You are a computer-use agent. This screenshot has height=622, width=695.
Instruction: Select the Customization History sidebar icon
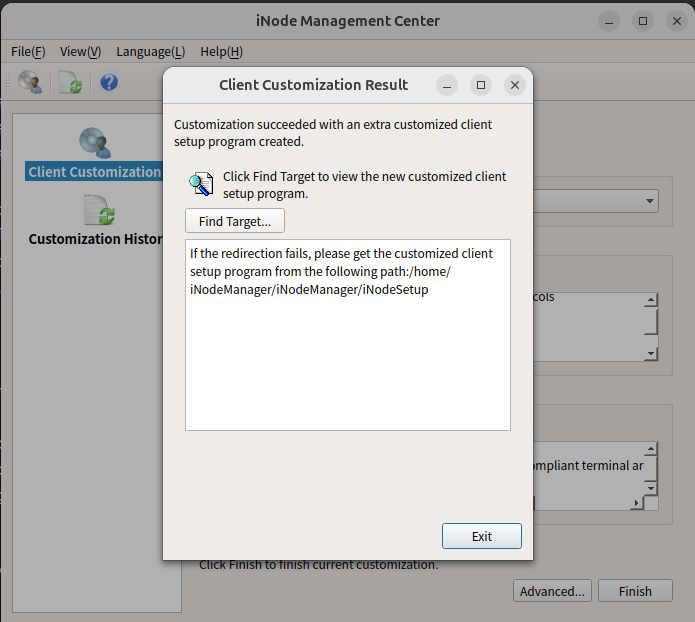coord(99,211)
